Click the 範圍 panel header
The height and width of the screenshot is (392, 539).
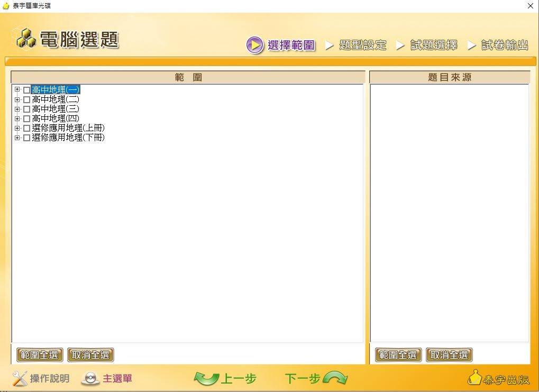pos(188,77)
